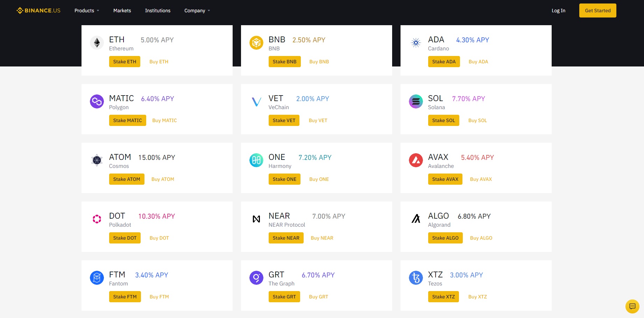The height and width of the screenshot is (318, 644).
Task: Click the Get Started button
Action: (598, 10)
